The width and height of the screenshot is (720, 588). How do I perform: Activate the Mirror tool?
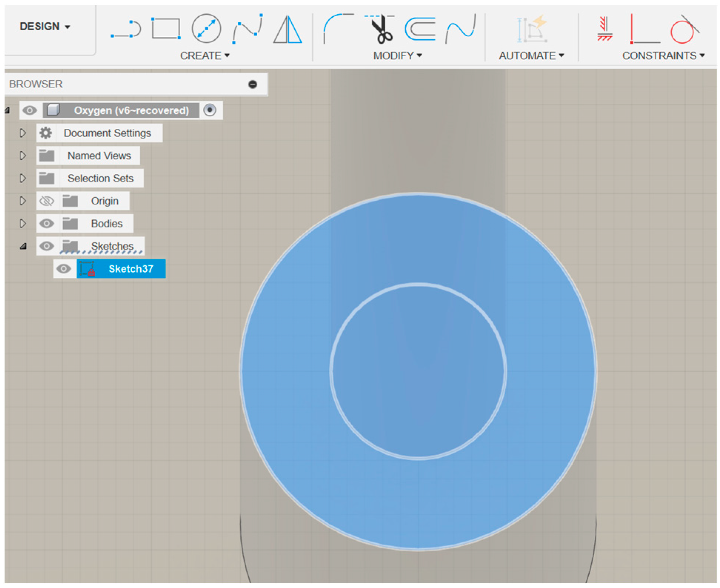(287, 30)
